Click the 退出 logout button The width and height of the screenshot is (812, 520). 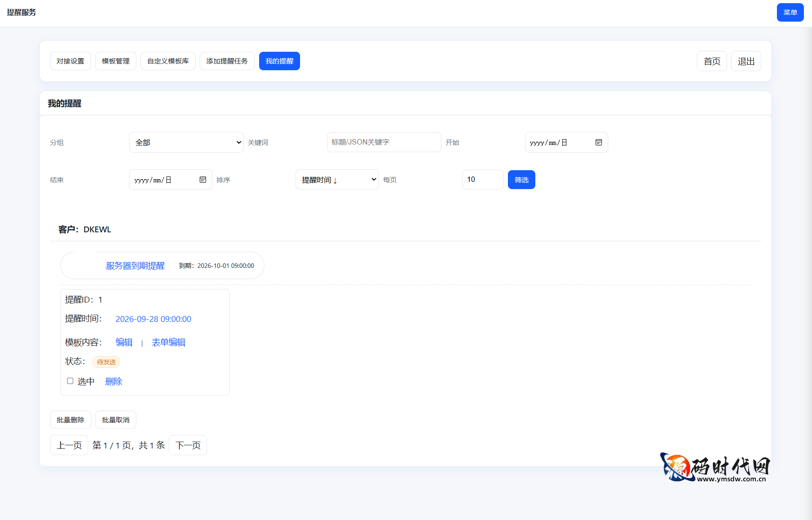point(745,61)
